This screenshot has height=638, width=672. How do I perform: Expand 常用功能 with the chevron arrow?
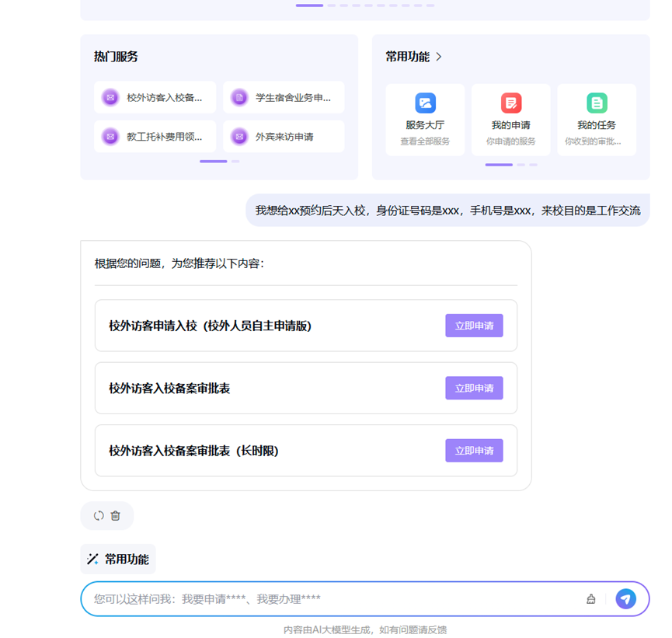click(x=439, y=57)
